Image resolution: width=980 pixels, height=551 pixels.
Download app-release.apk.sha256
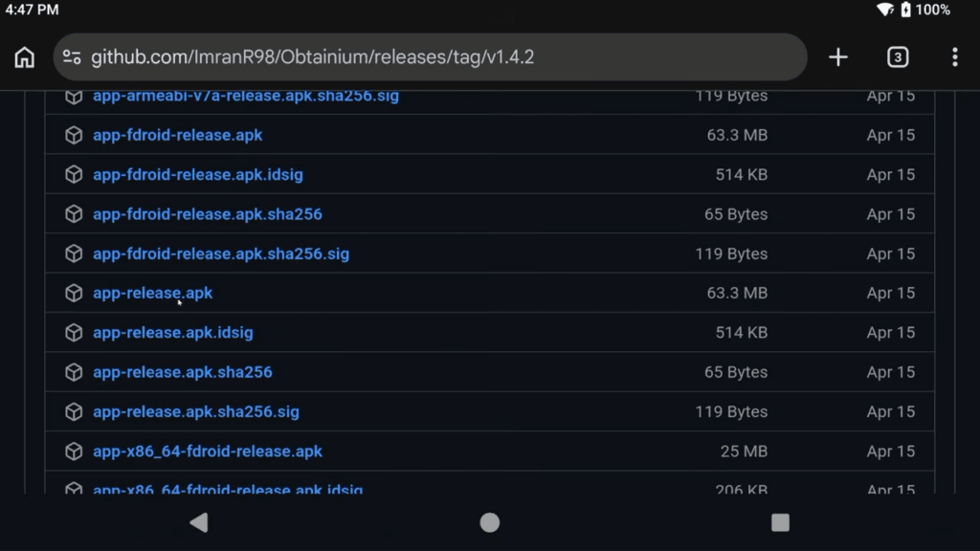click(183, 372)
